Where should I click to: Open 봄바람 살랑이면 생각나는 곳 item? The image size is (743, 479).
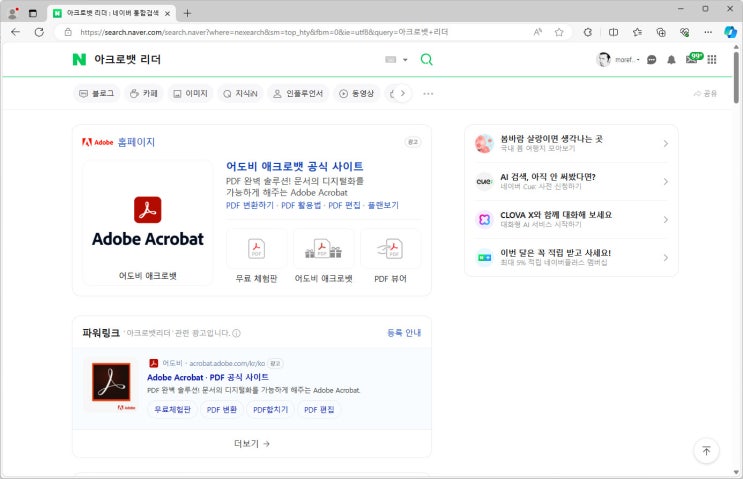[571, 143]
